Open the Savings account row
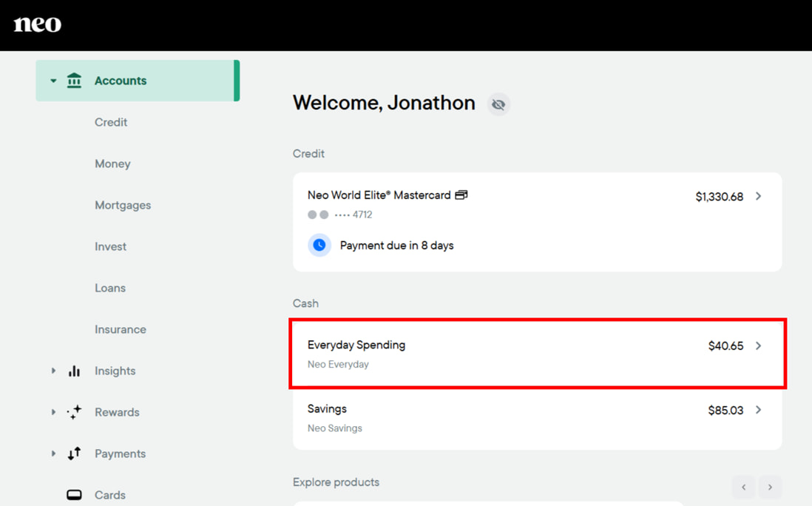The width and height of the screenshot is (812, 506). pyautogui.click(x=536, y=418)
